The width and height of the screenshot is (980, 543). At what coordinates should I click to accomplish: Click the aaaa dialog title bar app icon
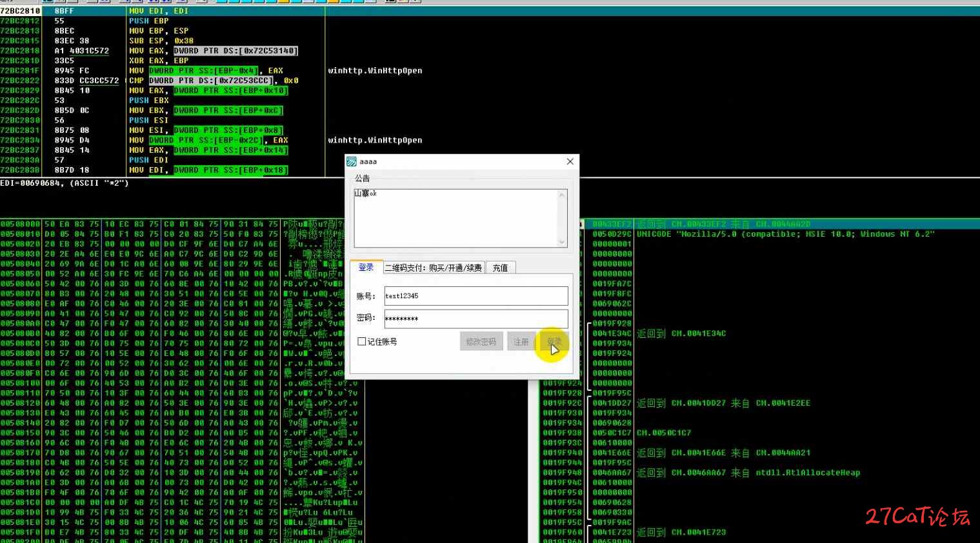(352, 161)
